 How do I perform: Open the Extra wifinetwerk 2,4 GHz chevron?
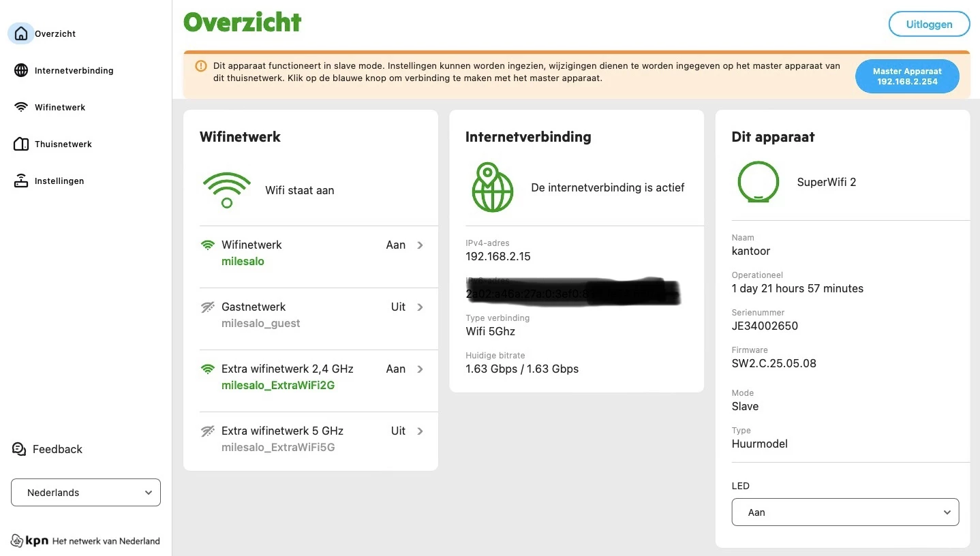coord(420,369)
